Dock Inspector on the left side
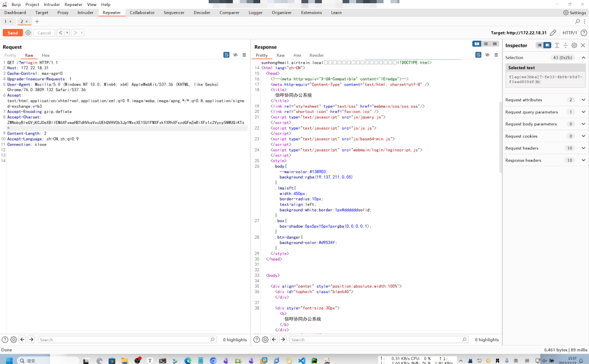Screen dimensions: 589x364 pyautogui.click(x=539, y=45)
